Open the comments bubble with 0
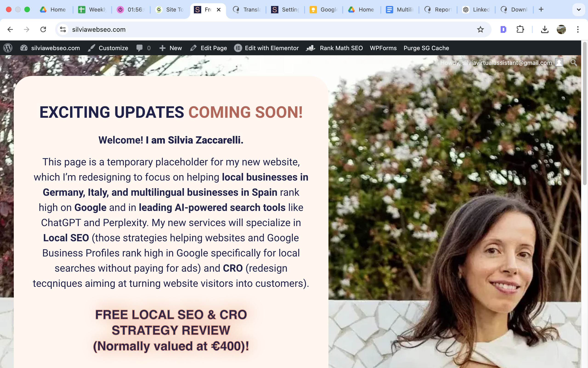 (x=143, y=48)
